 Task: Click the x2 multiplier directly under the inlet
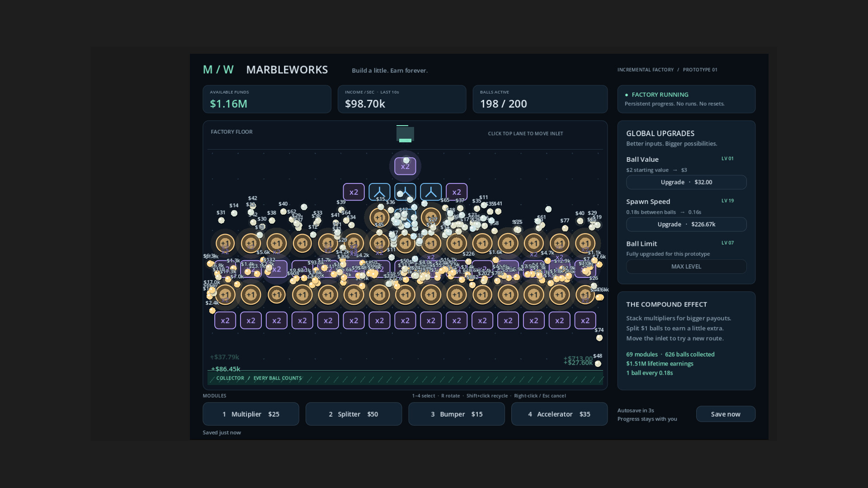click(405, 166)
